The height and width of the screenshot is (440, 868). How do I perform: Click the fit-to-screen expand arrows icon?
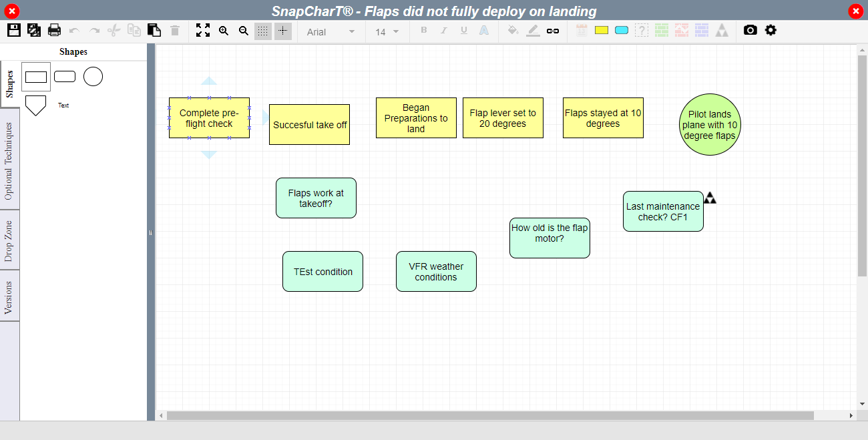[x=203, y=30]
